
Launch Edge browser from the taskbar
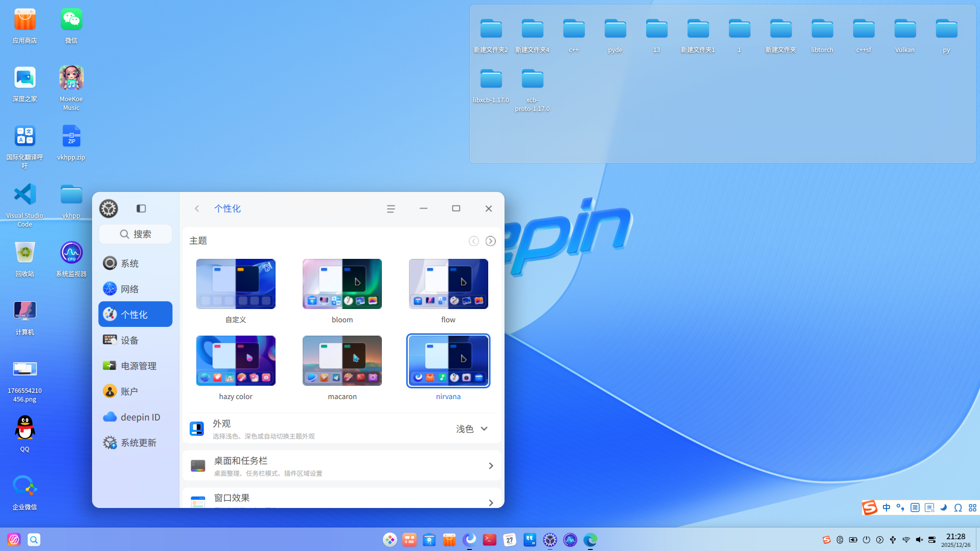coord(590,540)
